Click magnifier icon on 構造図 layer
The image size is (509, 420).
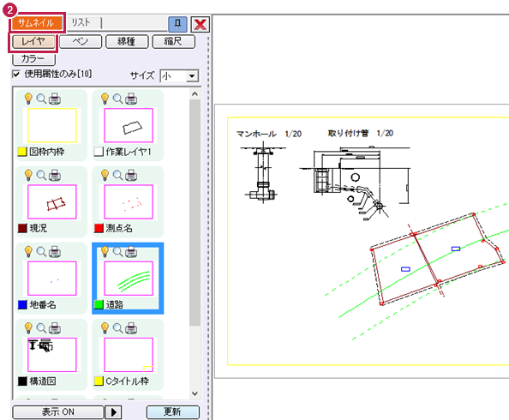pyautogui.click(x=41, y=328)
